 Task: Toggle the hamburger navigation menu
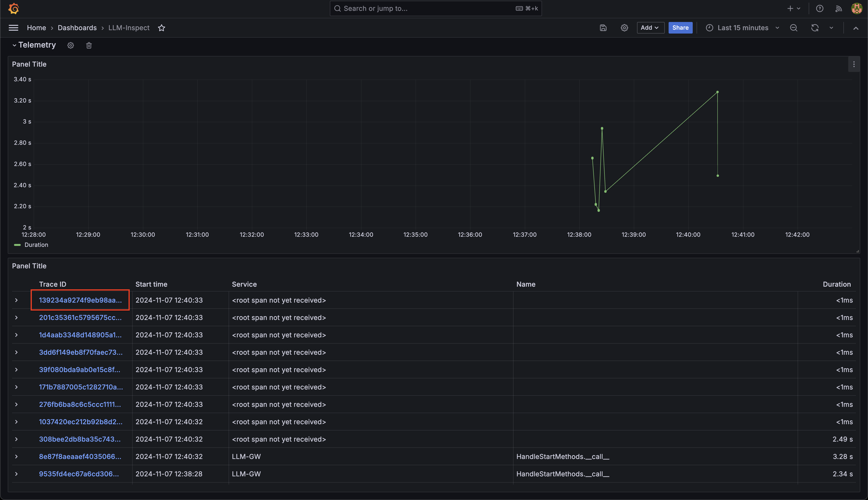tap(13, 28)
